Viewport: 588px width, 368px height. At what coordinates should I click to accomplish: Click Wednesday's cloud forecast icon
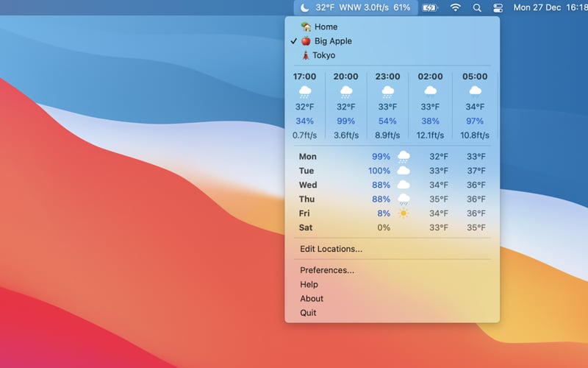404,185
